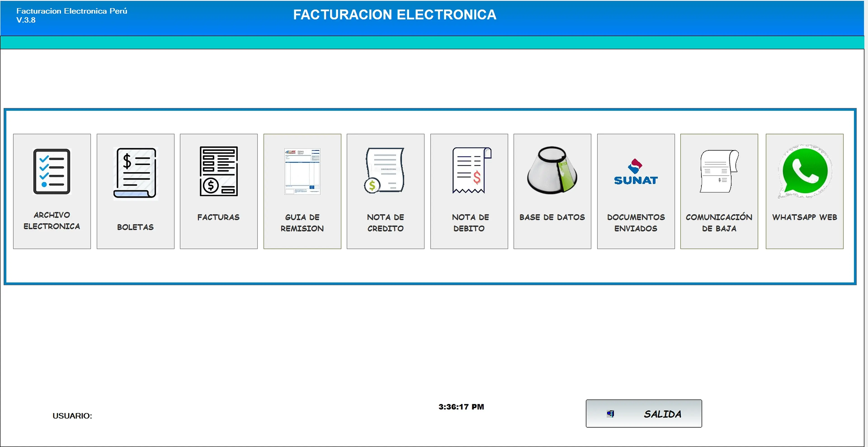Open the Boletas receipt icon
Screen dimensions: 868x447
pyautogui.click(x=135, y=173)
